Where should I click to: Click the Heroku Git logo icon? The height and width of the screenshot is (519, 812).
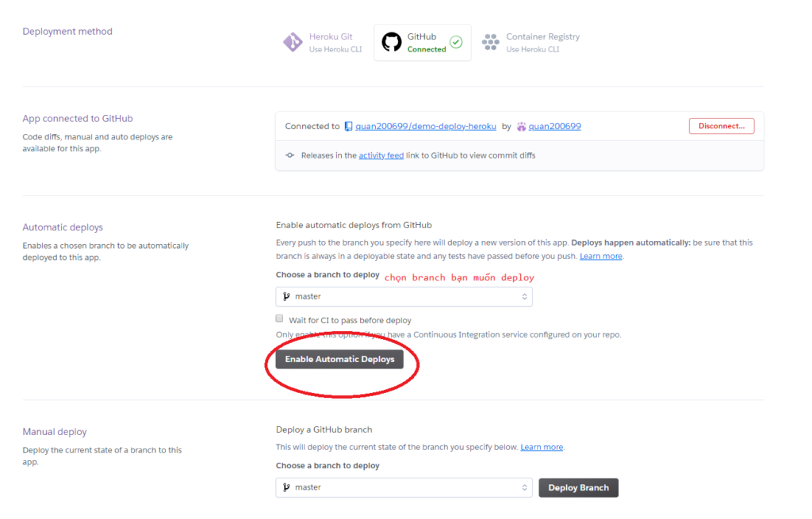[293, 42]
